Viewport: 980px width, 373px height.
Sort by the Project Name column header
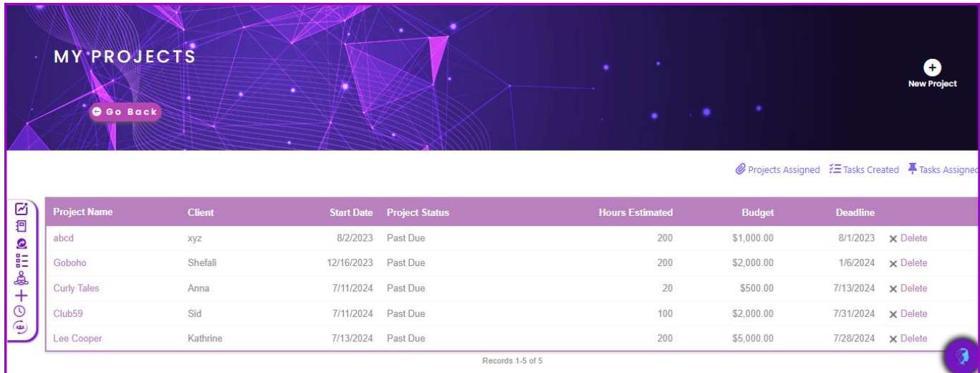(83, 212)
